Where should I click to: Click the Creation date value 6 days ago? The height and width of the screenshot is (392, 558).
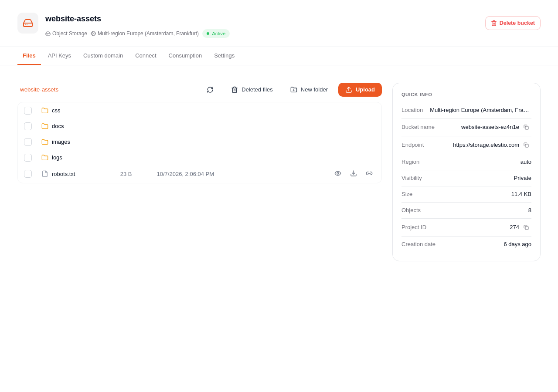517,244
